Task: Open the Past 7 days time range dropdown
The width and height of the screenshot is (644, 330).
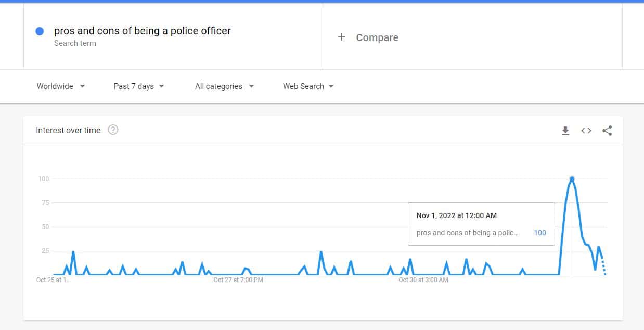Action: (x=139, y=86)
